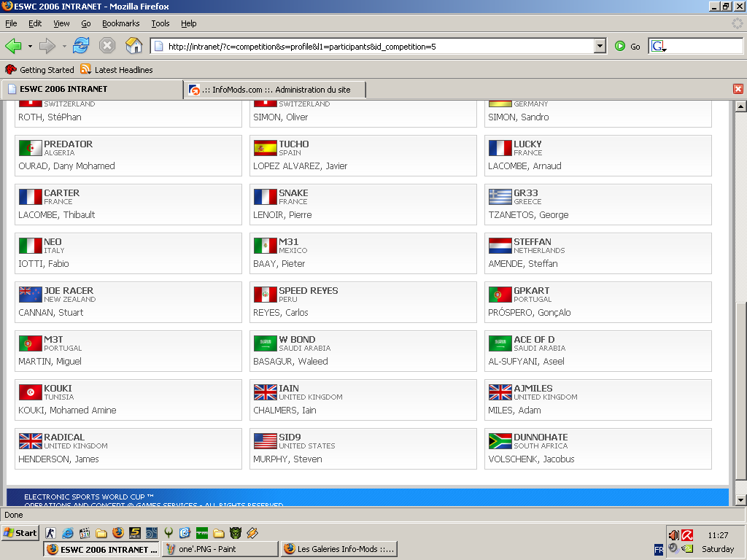Screen dimensions: 747x560
Task: Click the page scrollbar down arrow
Action: (740, 500)
